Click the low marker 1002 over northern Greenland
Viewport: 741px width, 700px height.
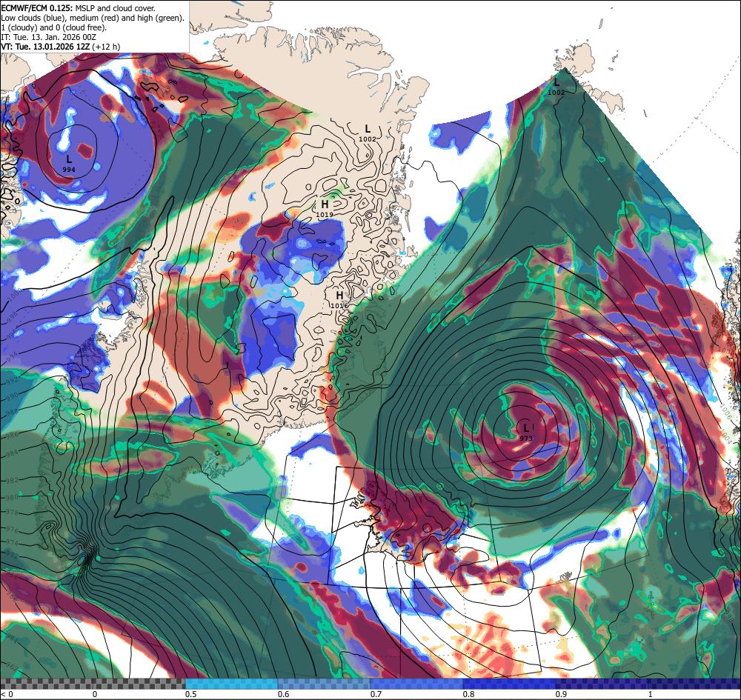pos(368,132)
